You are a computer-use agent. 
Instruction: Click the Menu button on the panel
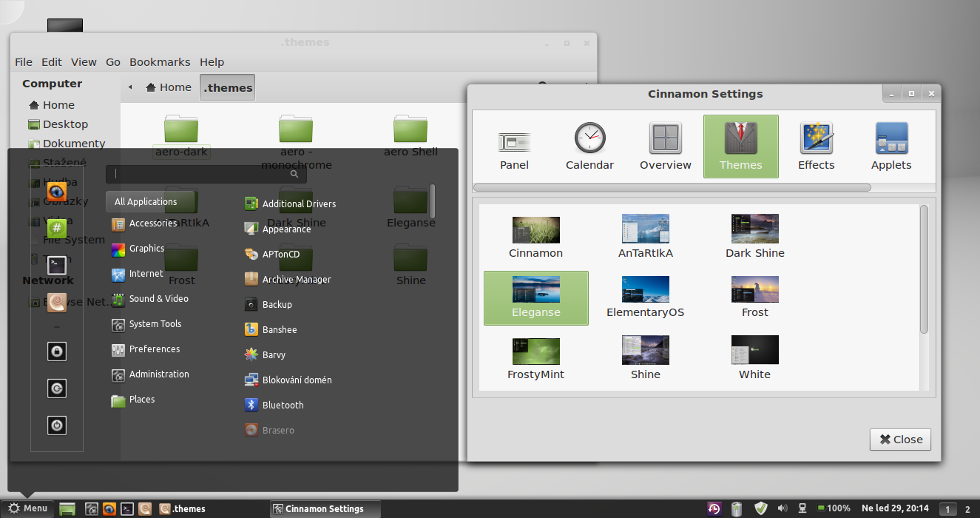(x=27, y=508)
